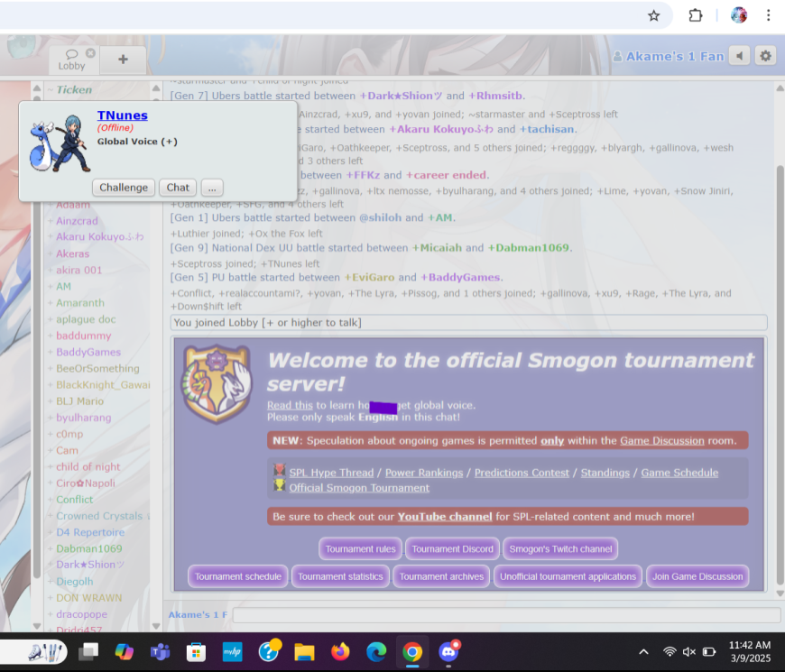This screenshot has width=785, height=672.
Task: Open the Power Rankings link
Action: [424, 473]
